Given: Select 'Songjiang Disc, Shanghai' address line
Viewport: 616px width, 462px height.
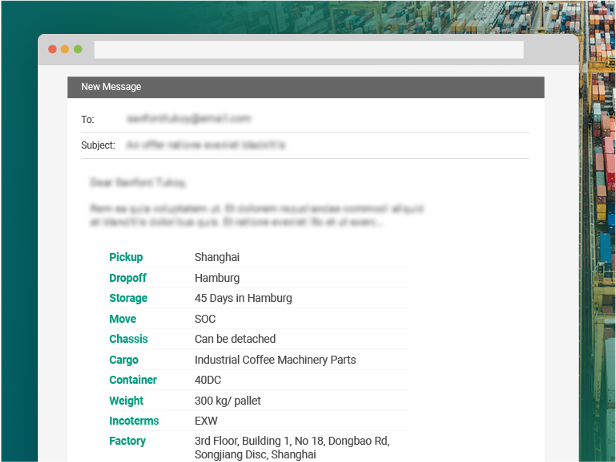Looking at the screenshot, I should 255,455.
